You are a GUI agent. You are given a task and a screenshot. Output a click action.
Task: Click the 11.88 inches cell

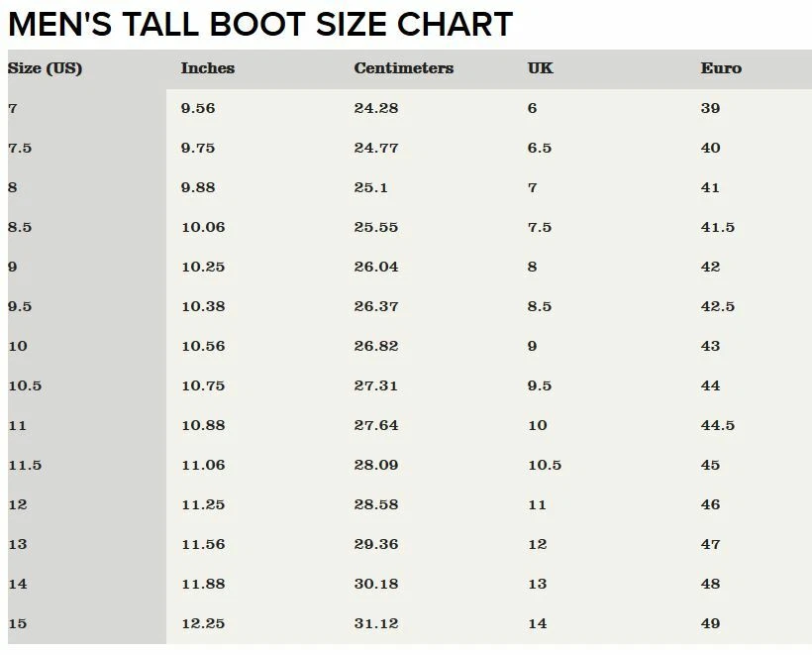pos(204,584)
